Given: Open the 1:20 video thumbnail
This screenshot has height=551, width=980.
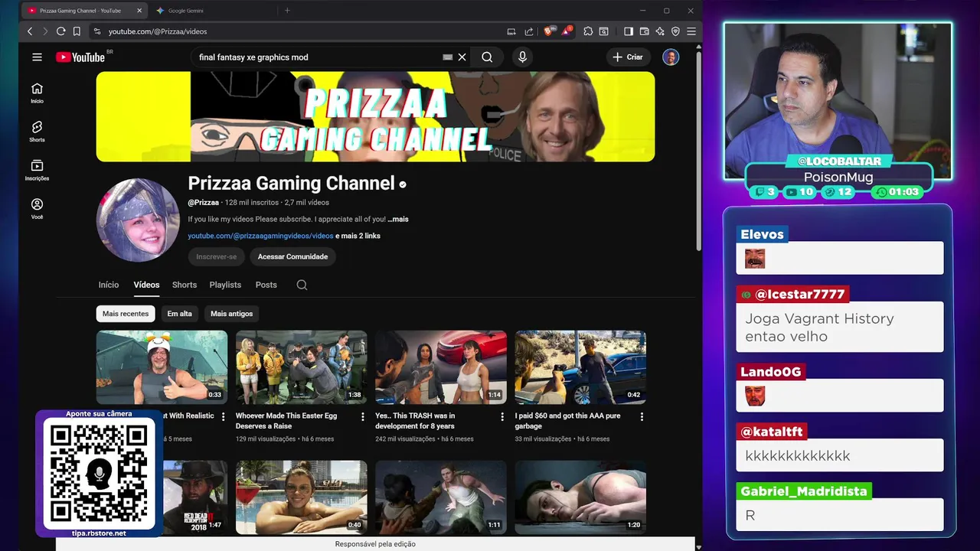Looking at the screenshot, I should click(x=580, y=497).
